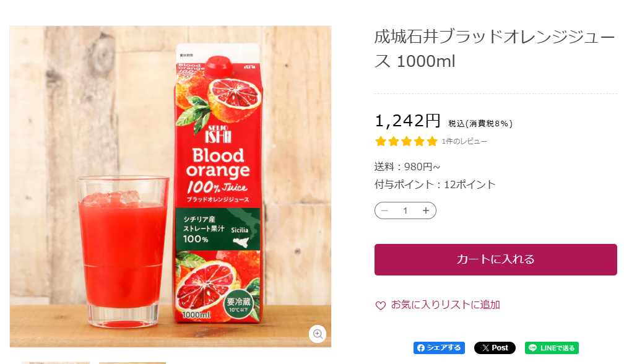Post the product on X
624x364 pixels.
pos(495,348)
